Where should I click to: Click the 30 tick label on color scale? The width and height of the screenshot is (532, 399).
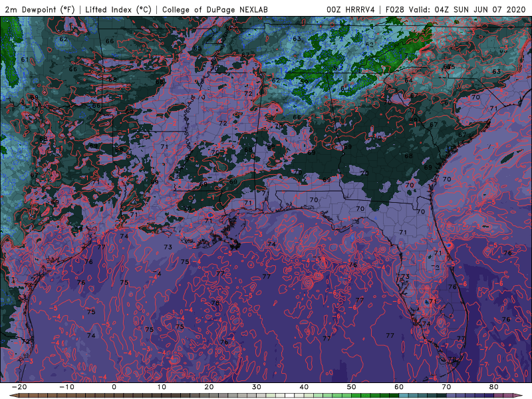coord(257,387)
